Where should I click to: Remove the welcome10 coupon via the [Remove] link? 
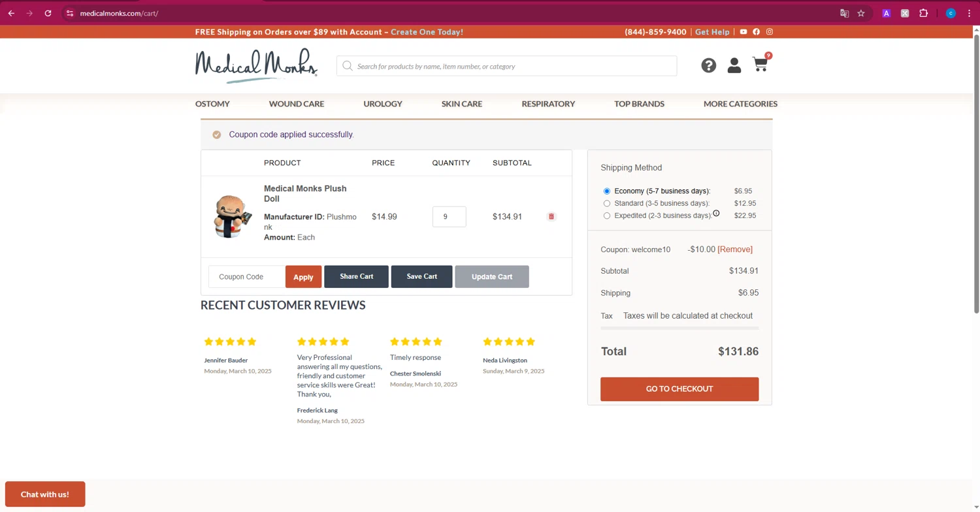(735, 249)
